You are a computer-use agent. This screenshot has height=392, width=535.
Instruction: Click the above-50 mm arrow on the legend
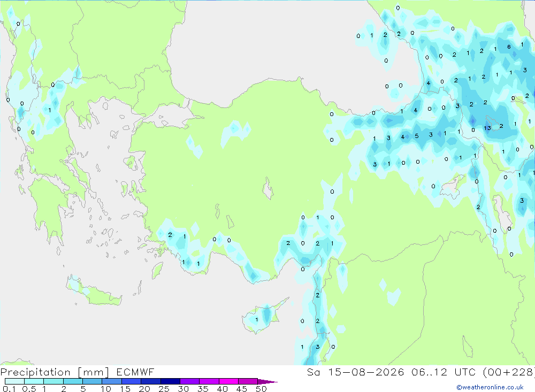point(267,382)
